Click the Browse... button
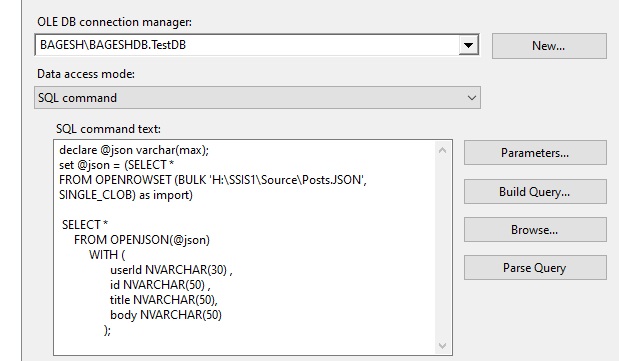The height and width of the screenshot is (361, 619). coord(535,229)
